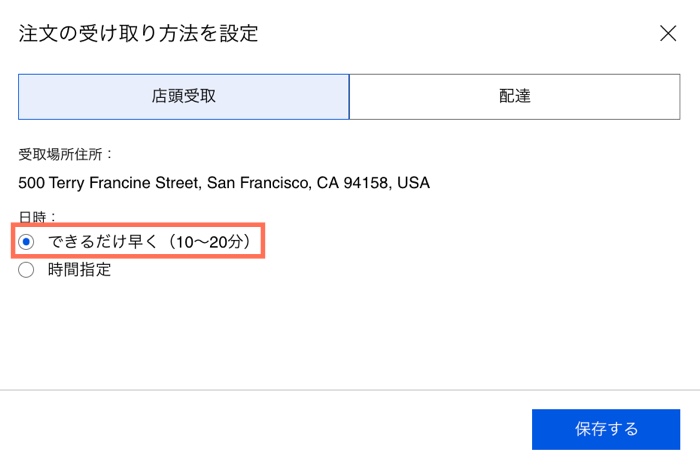Click the divider line above 保存する

(350, 390)
